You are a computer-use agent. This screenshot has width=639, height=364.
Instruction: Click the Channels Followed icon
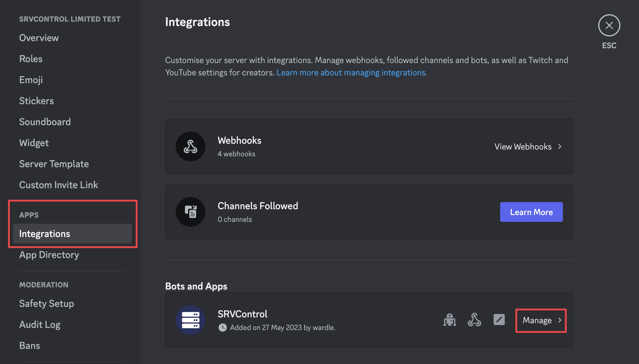pyautogui.click(x=191, y=212)
